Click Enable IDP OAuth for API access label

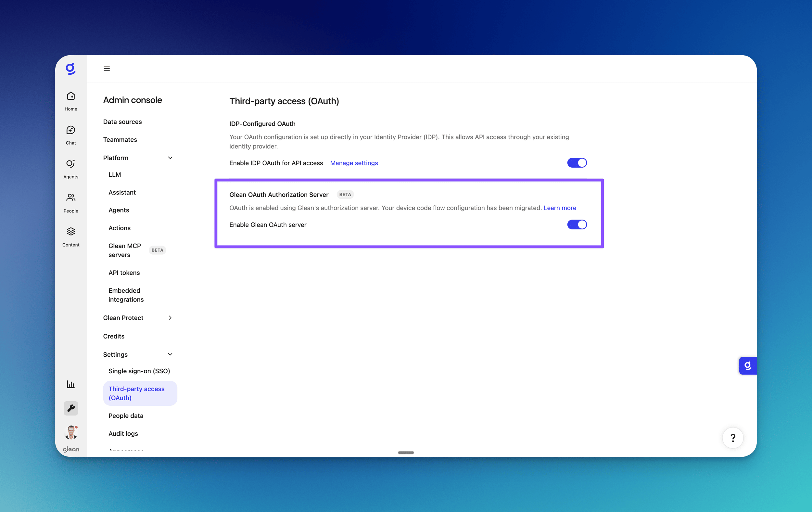point(276,163)
